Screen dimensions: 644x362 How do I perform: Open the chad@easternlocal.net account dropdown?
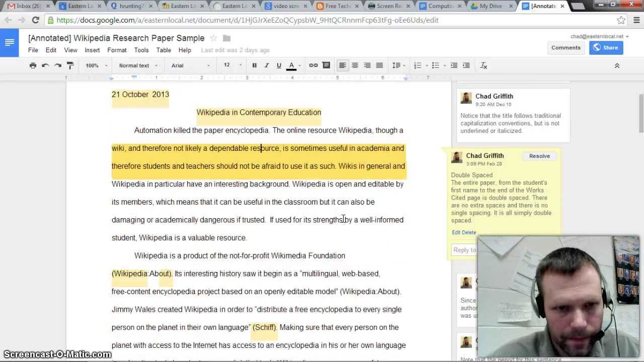coord(599,36)
